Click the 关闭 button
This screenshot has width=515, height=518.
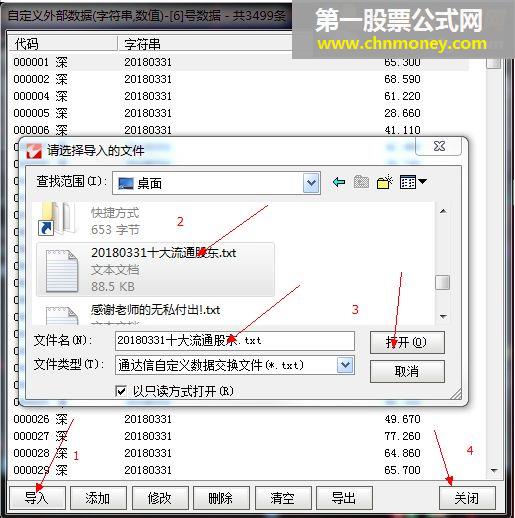(467, 498)
